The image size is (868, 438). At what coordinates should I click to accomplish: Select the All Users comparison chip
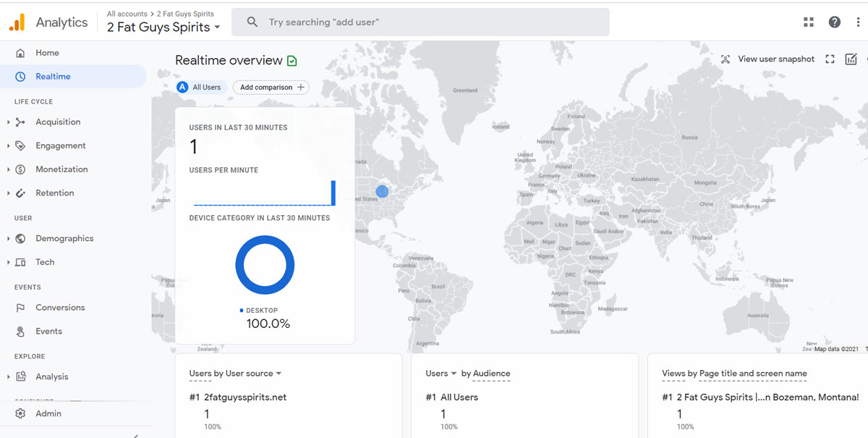(x=202, y=88)
